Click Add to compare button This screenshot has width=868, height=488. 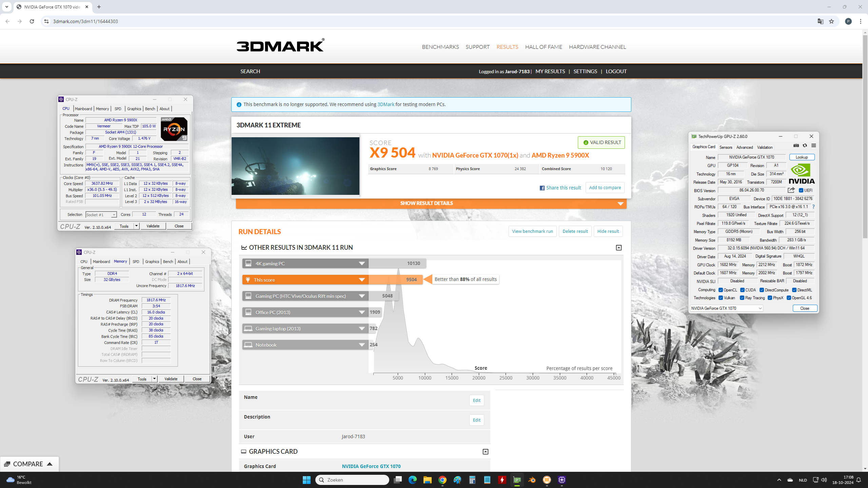[605, 188]
